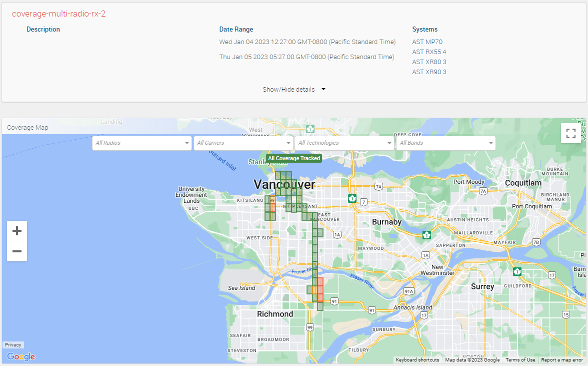Open Keyboard shortcuts for the map

click(417, 360)
